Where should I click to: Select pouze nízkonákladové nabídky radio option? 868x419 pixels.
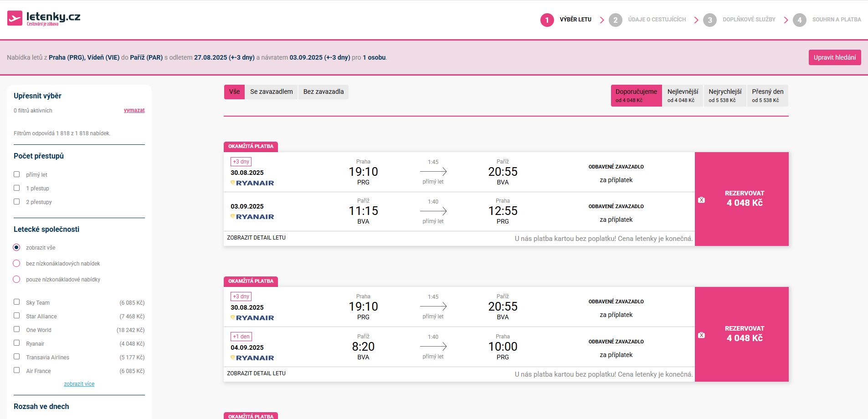tap(17, 279)
